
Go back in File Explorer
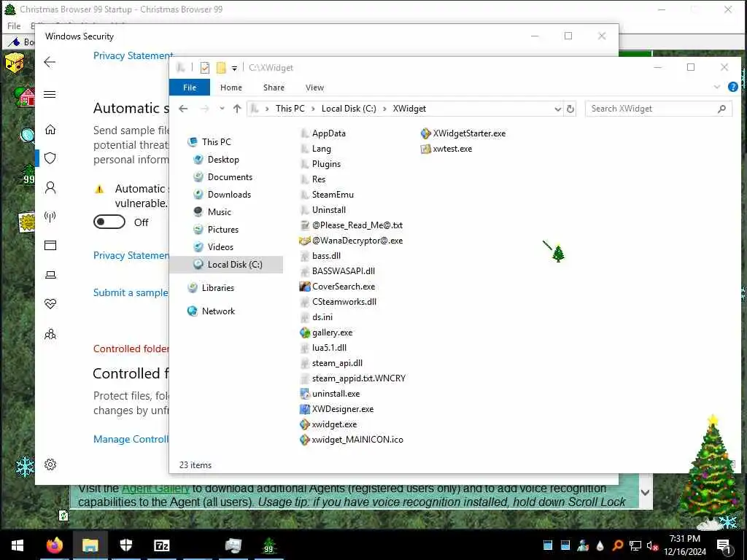pos(183,109)
